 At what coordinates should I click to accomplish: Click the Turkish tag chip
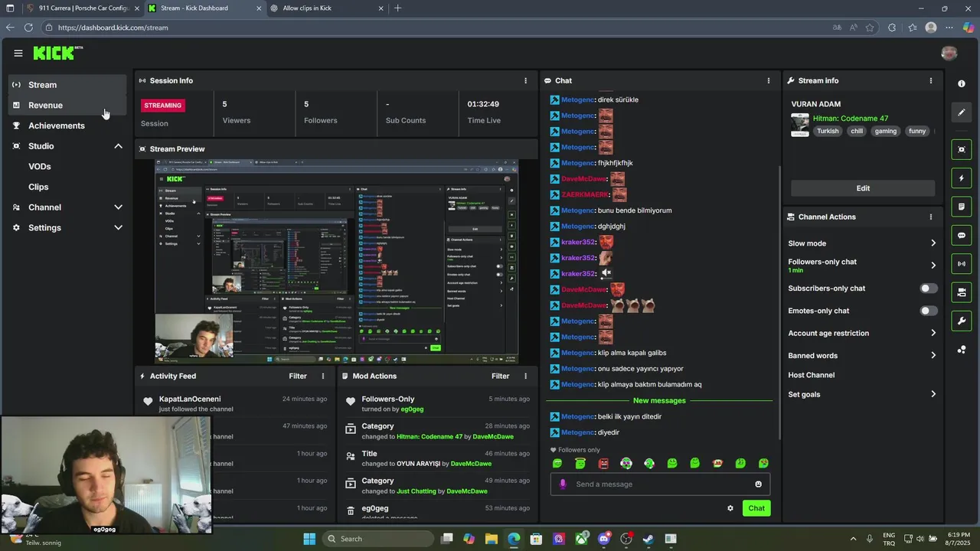coord(828,131)
